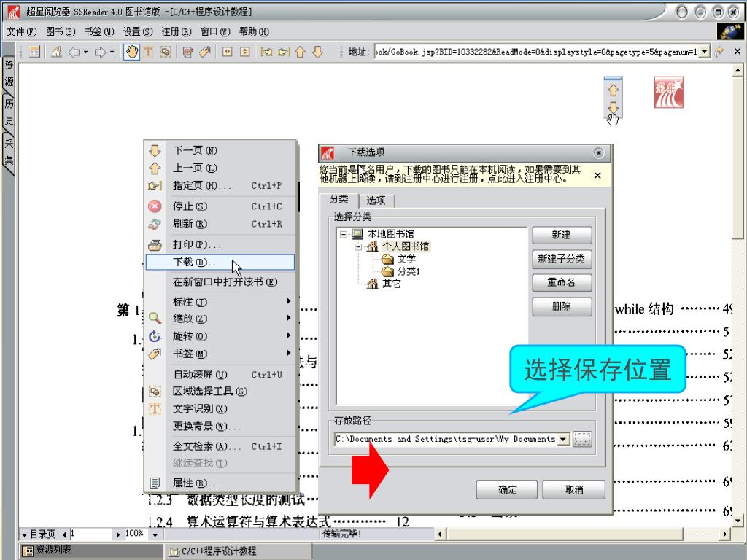Click the 新建子分类 button
The image size is (747, 560).
(x=562, y=259)
